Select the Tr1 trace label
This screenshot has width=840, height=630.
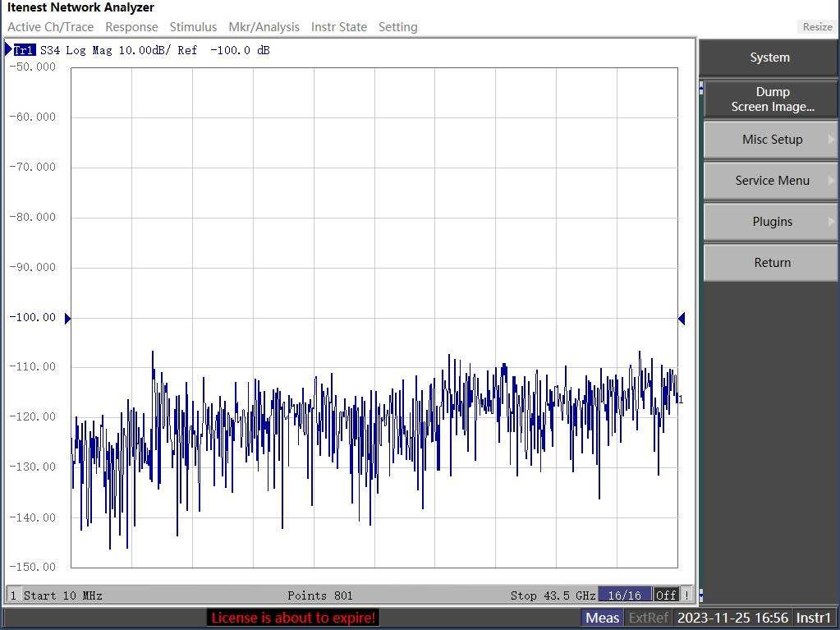(x=24, y=50)
